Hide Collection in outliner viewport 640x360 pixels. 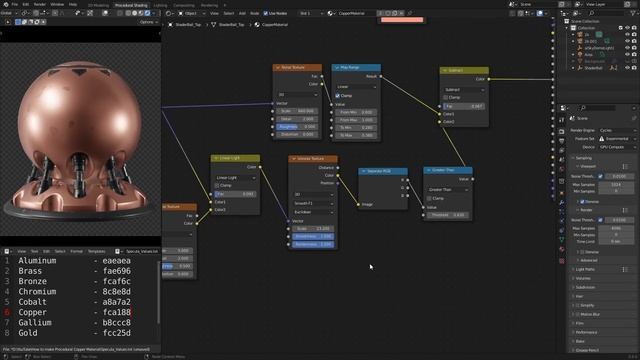point(627,28)
